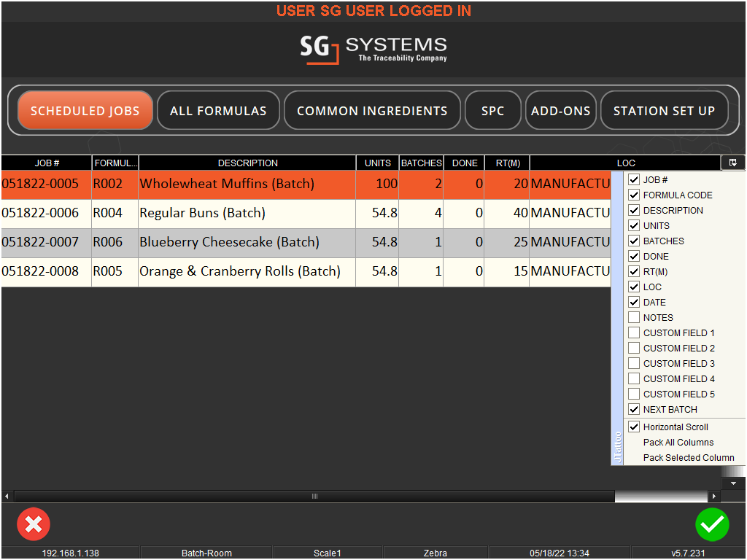747x560 pixels.
Task: Uncheck the JOB # column checkbox
Action: tap(634, 179)
